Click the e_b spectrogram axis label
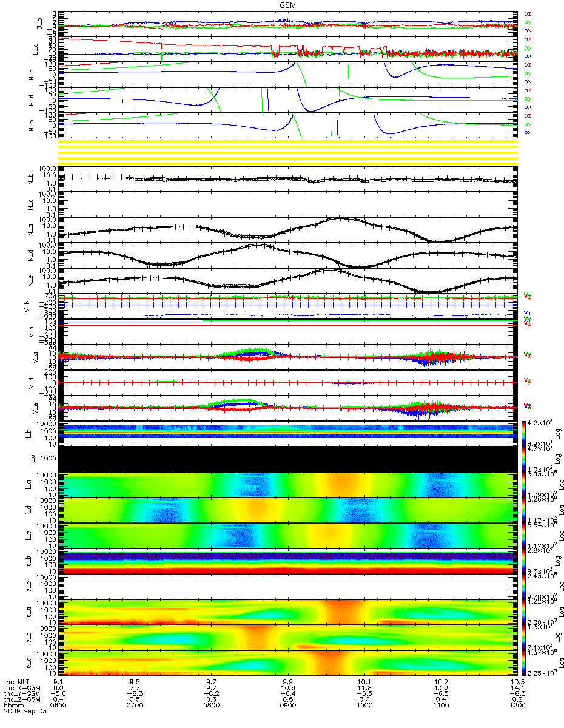 tap(29, 561)
